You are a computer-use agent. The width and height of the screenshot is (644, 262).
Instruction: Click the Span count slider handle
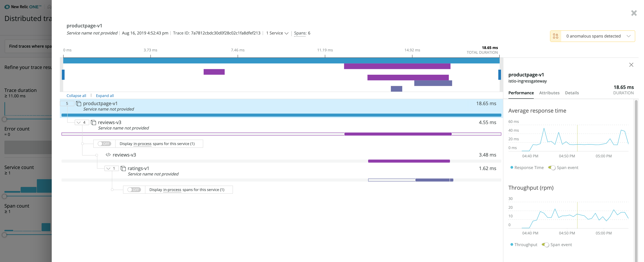pyautogui.click(x=4, y=235)
